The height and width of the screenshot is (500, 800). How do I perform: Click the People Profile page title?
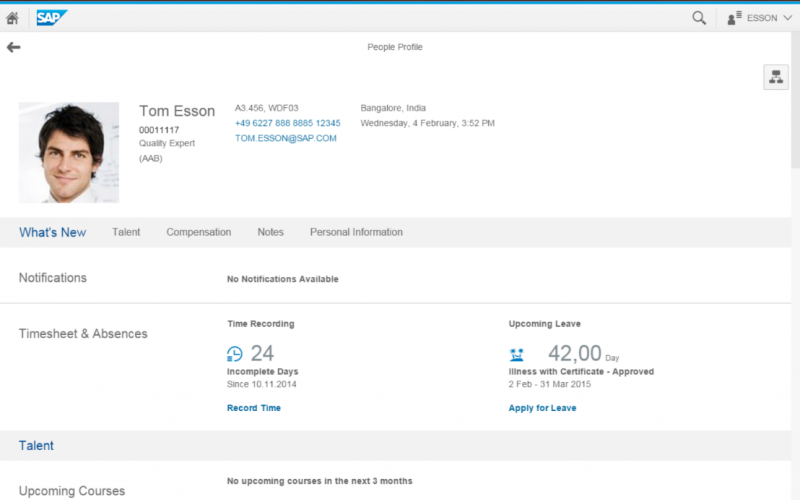[x=395, y=47]
